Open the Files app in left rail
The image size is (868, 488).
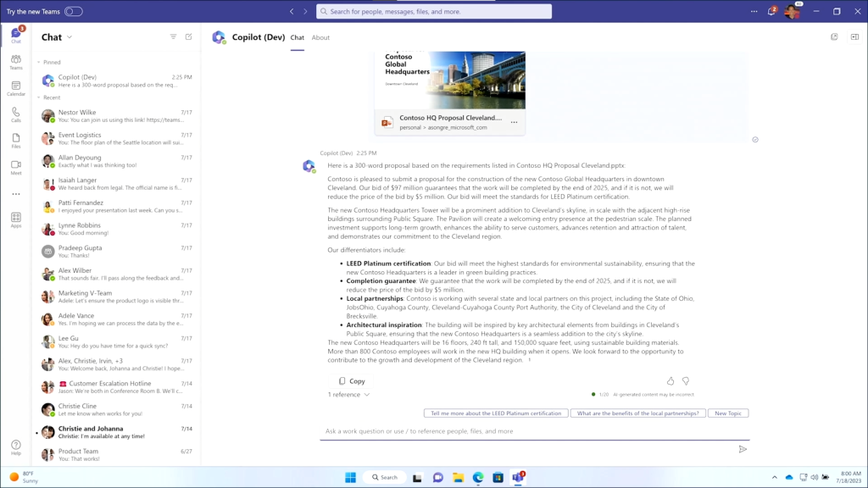point(16,141)
